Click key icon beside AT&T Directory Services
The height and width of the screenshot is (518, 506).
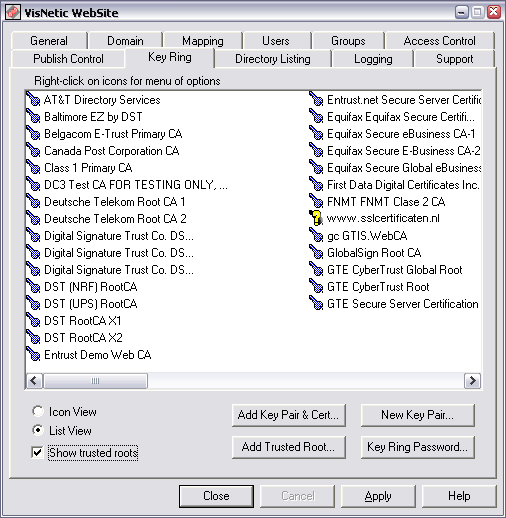(33, 99)
